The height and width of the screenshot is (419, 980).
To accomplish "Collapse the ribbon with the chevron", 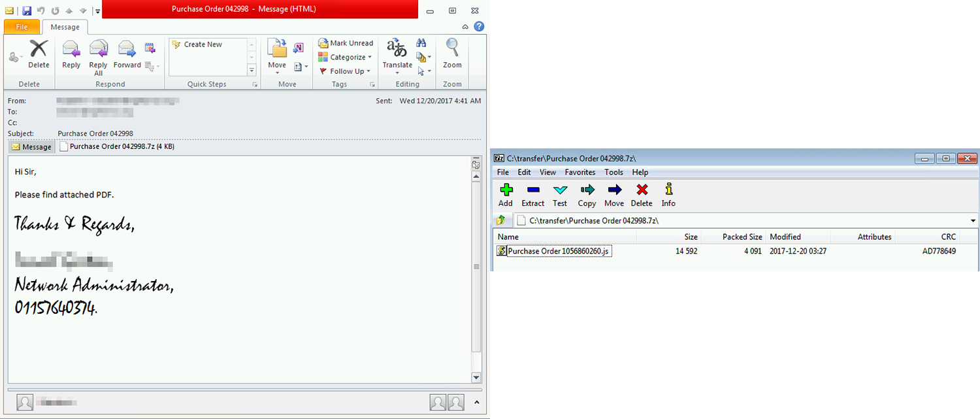I will click(465, 26).
